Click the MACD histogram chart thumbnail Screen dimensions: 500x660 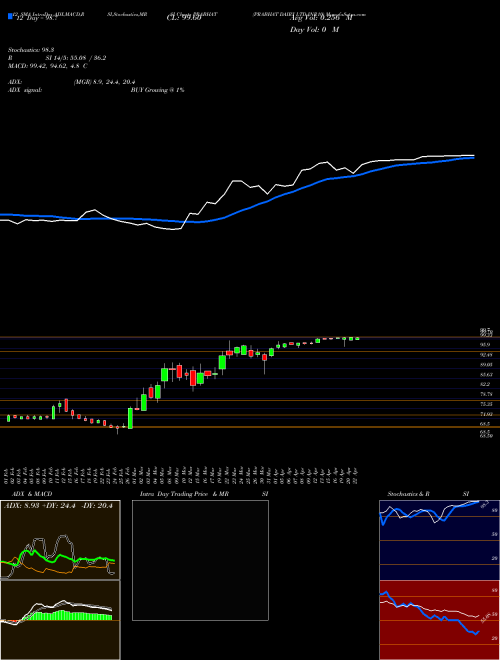tap(60, 620)
